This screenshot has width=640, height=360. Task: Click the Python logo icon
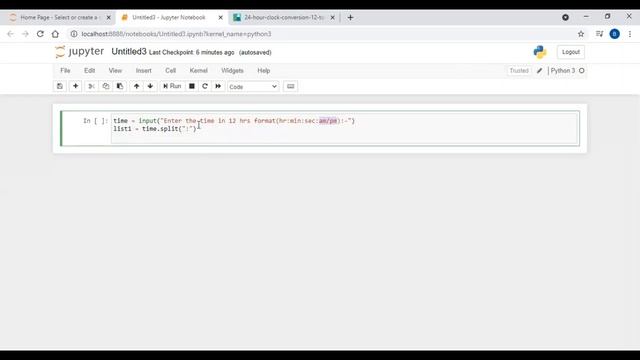[x=540, y=52]
